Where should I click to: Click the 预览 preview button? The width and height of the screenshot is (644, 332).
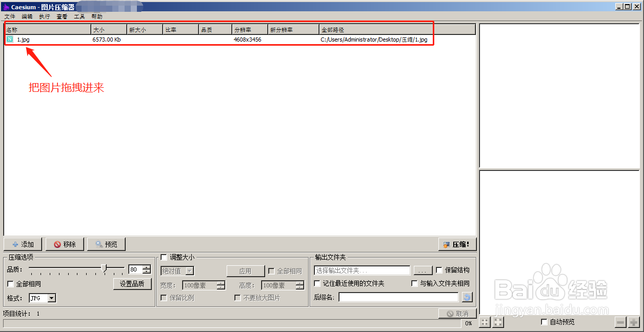coord(106,244)
